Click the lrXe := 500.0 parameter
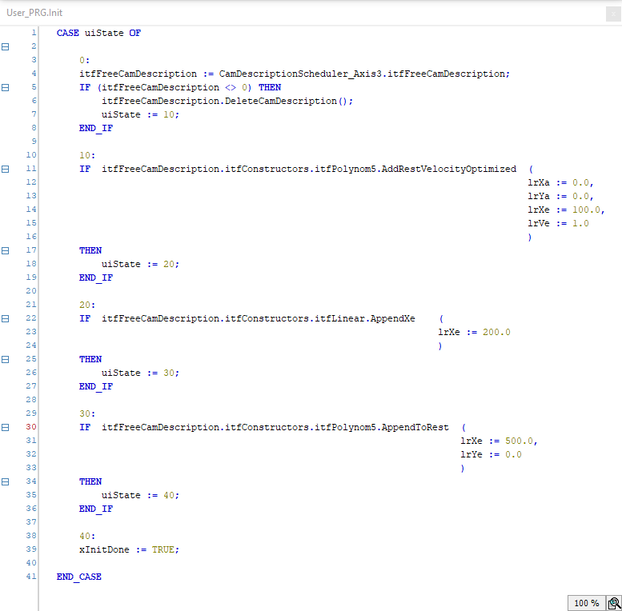Image resolution: width=622 pixels, height=611 pixels. (498, 440)
